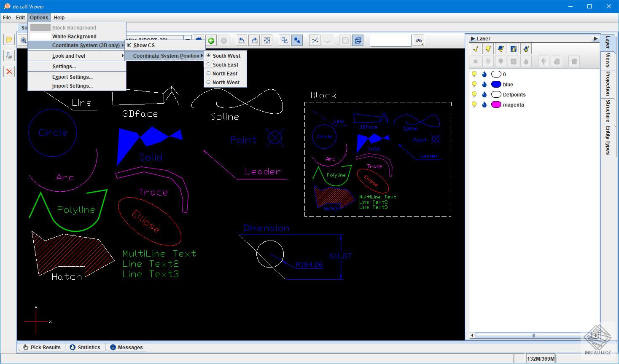The height and width of the screenshot is (364, 619).
Task: Expand Coordinate System Position submenu
Action: pyautogui.click(x=165, y=56)
